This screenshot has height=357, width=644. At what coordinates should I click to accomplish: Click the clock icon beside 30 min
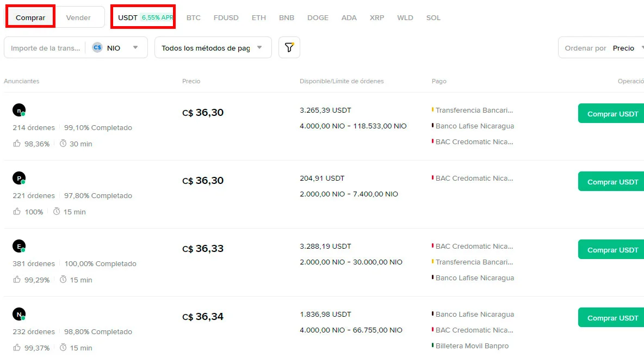click(x=63, y=143)
